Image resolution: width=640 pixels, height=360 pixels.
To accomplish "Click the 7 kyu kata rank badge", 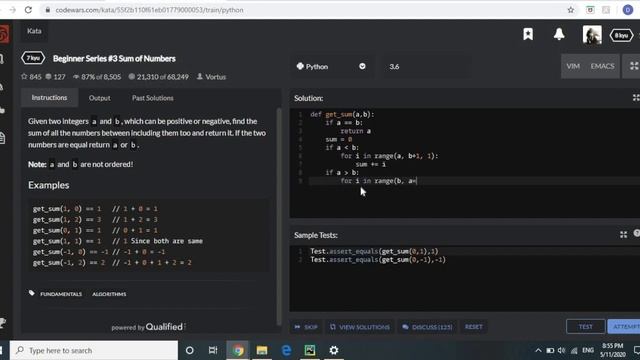I will pyautogui.click(x=33, y=58).
